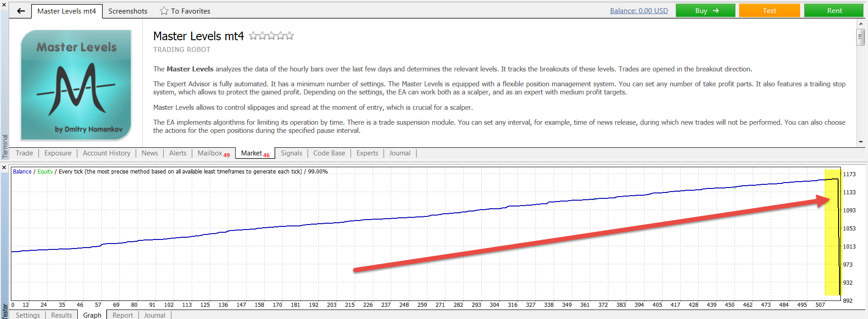Viewport: 868px width, 319px height.
Task: Click the Balance legend label on graph
Action: tap(22, 172)
